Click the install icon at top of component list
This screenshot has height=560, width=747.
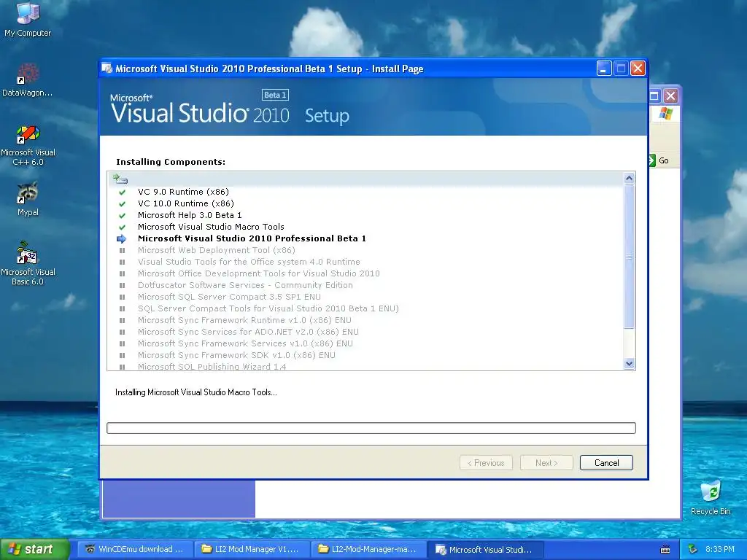coord(120,179)
